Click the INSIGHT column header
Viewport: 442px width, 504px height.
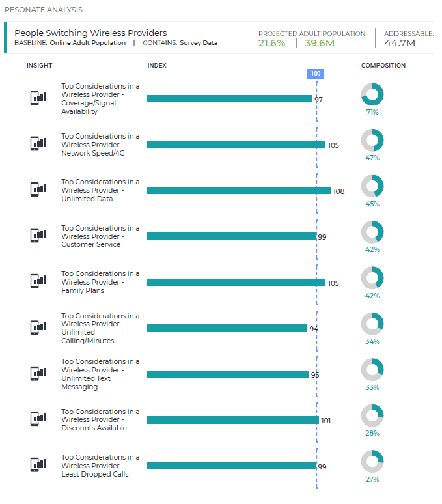[x=39, y=66]
